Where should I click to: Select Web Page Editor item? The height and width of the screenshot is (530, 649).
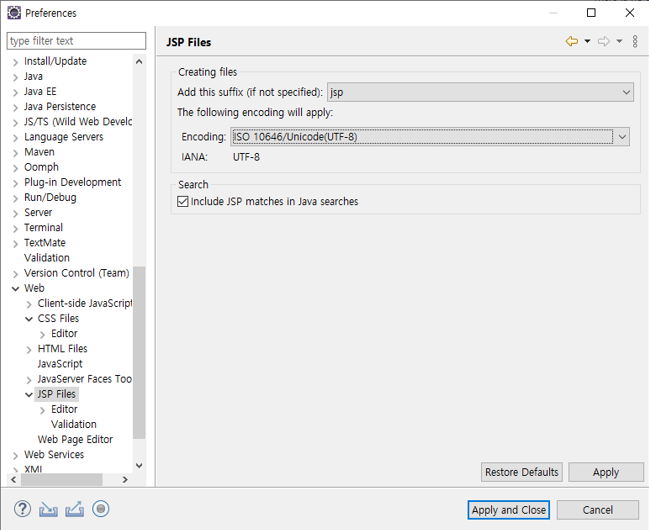(75, 439)
